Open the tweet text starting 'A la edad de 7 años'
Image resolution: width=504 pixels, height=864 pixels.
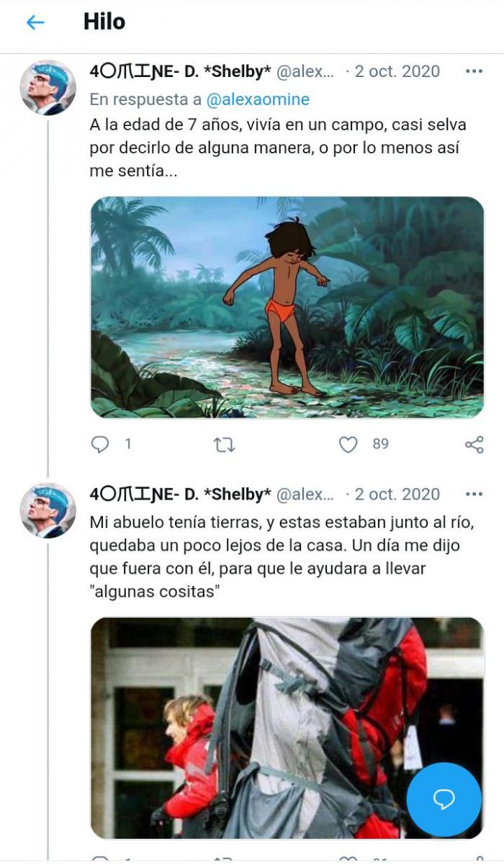278,148
